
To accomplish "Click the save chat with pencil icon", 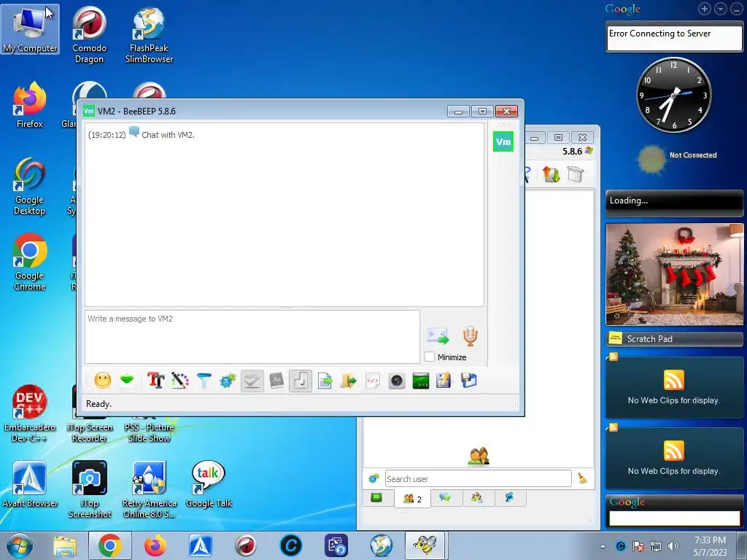I will 444,381.
